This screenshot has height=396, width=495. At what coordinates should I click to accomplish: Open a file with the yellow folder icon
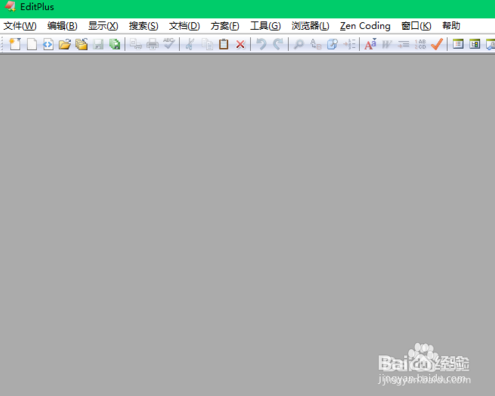[65, 44]
